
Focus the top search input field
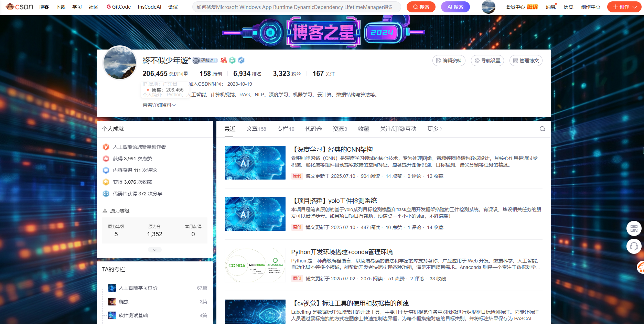(x=297, y=7)
